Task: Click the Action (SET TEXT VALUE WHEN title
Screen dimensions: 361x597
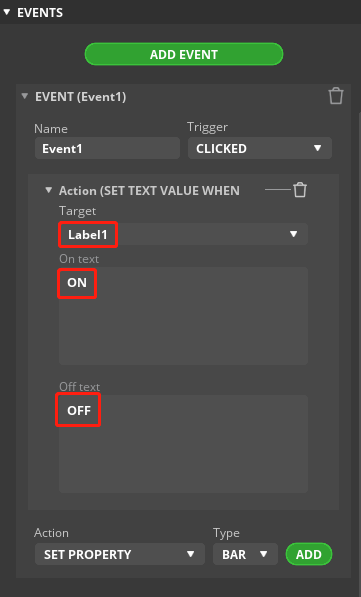Action: pyautogui.click(x=149, y=190)
